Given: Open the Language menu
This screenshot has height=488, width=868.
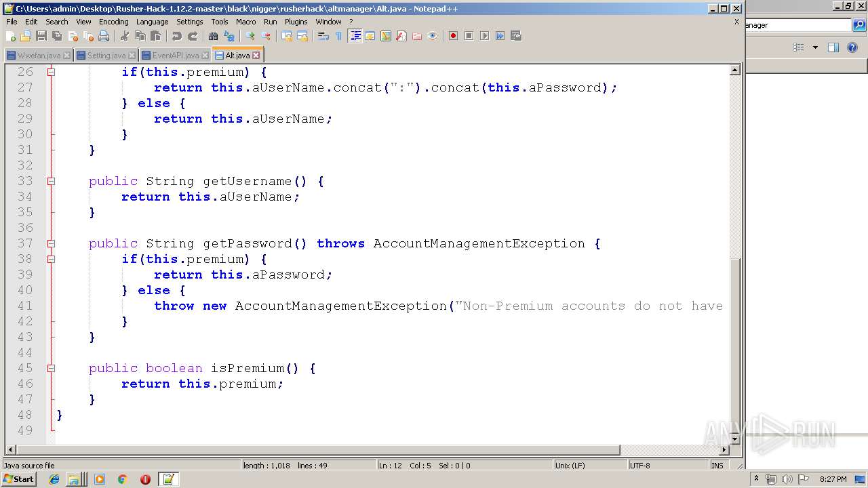Looking at the screenshot, I should 152,22.
